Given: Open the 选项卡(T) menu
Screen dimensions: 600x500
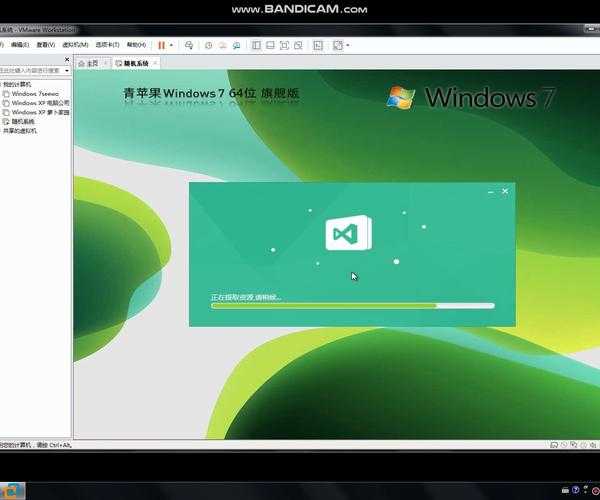Looking at the screenshot, I should click(x=108, y=45).
